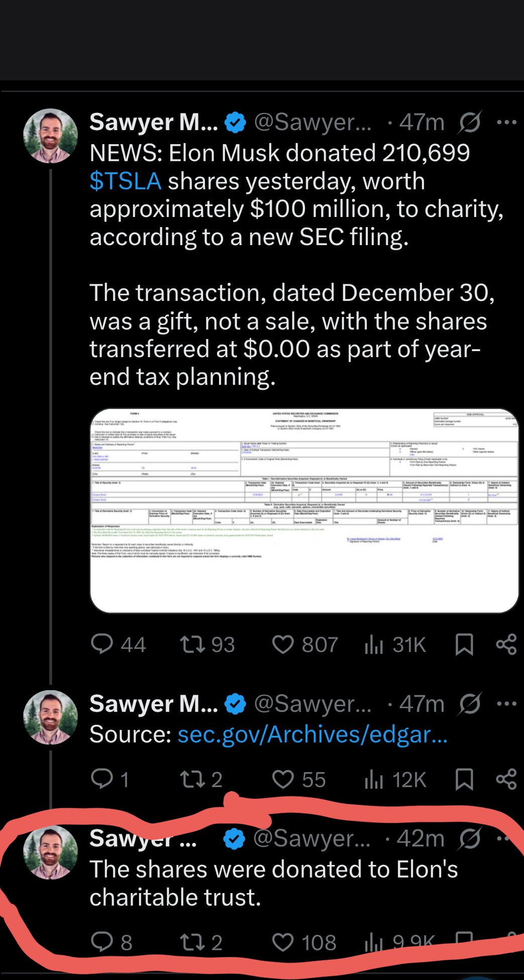
Task: View analytics showing 31K views
Action: click(x=374, y=644)
